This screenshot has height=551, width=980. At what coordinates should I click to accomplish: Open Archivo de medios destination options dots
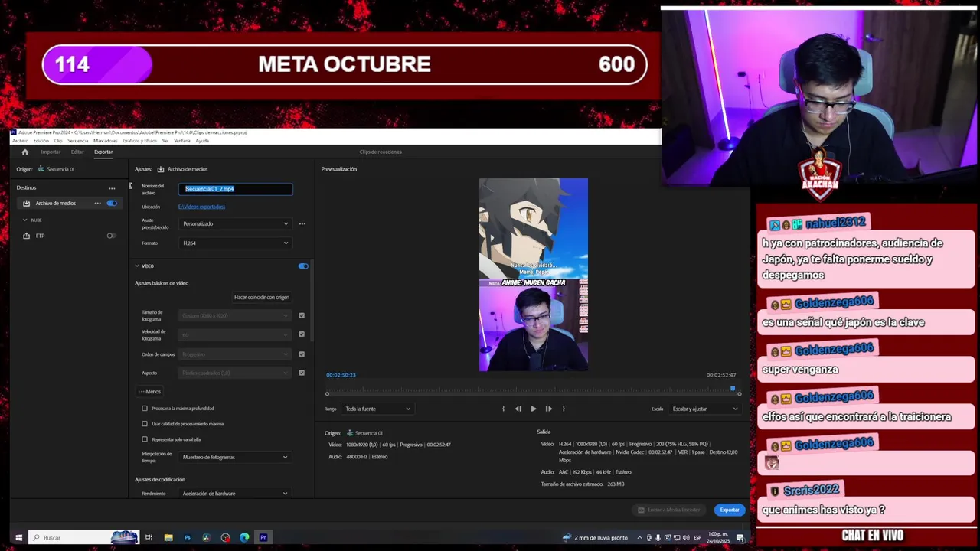pos(97,203)
